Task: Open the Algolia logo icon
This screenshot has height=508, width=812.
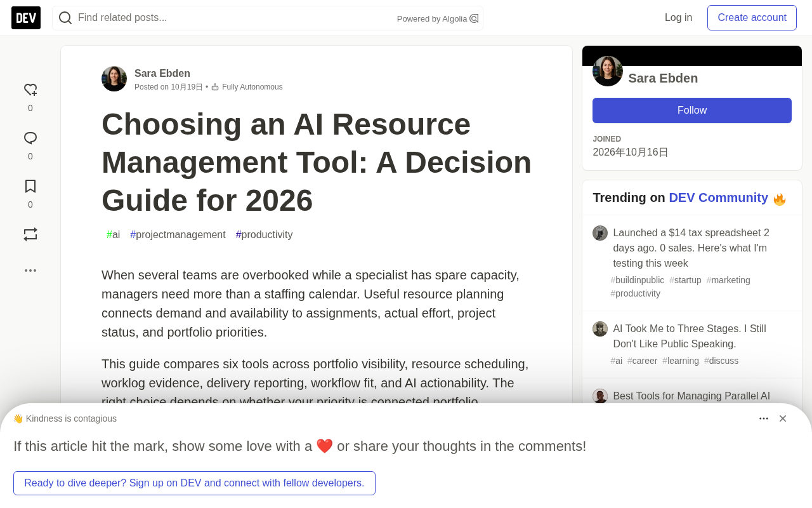Action: pos(474,19)
